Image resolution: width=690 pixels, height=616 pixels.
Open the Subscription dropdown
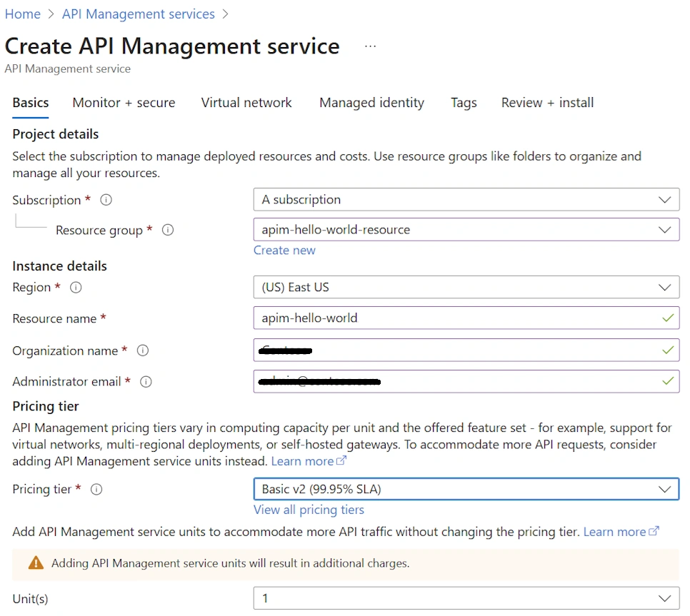point(466,200)
